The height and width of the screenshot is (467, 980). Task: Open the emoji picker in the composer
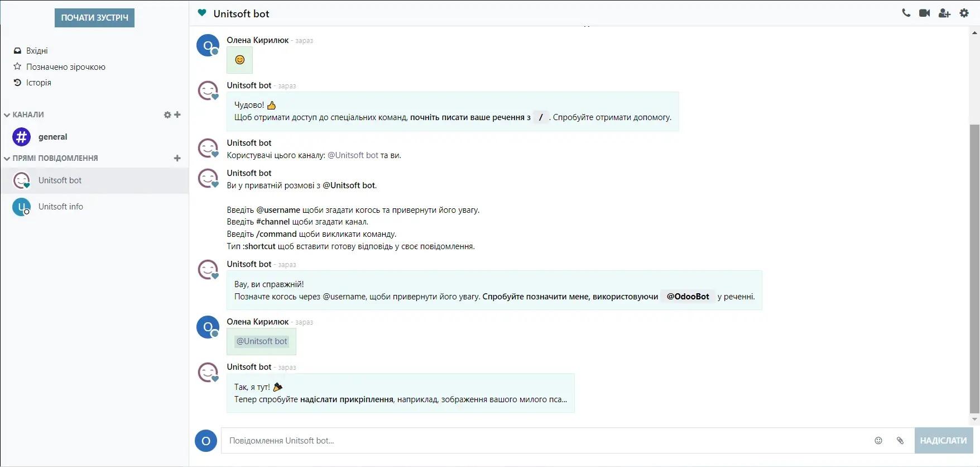878,441
